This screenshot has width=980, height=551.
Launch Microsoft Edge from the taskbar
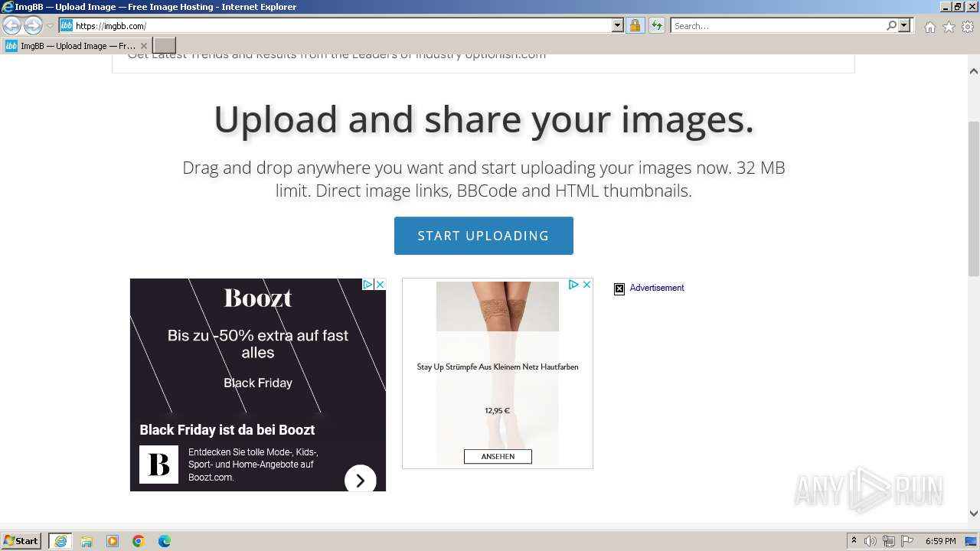165,541
